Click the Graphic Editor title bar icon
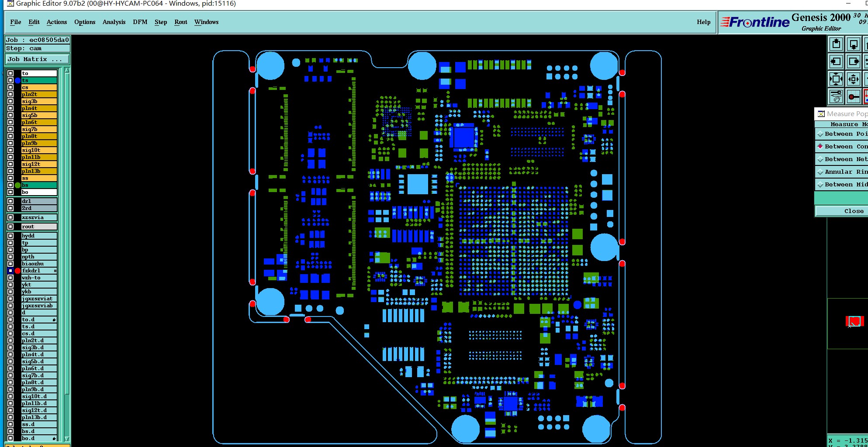This screenshot has height=447, width=868. [10, 3]
